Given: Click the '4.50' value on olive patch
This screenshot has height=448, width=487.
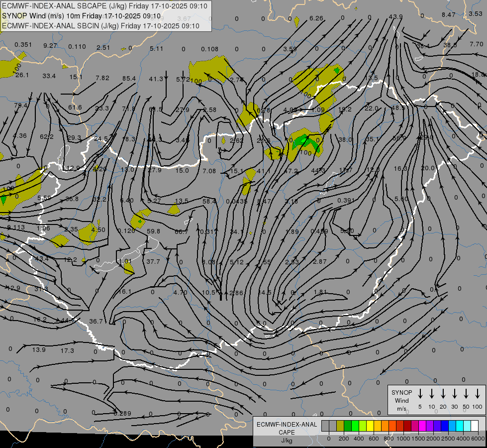Looking at the screenshot, I should click(98, 229).
